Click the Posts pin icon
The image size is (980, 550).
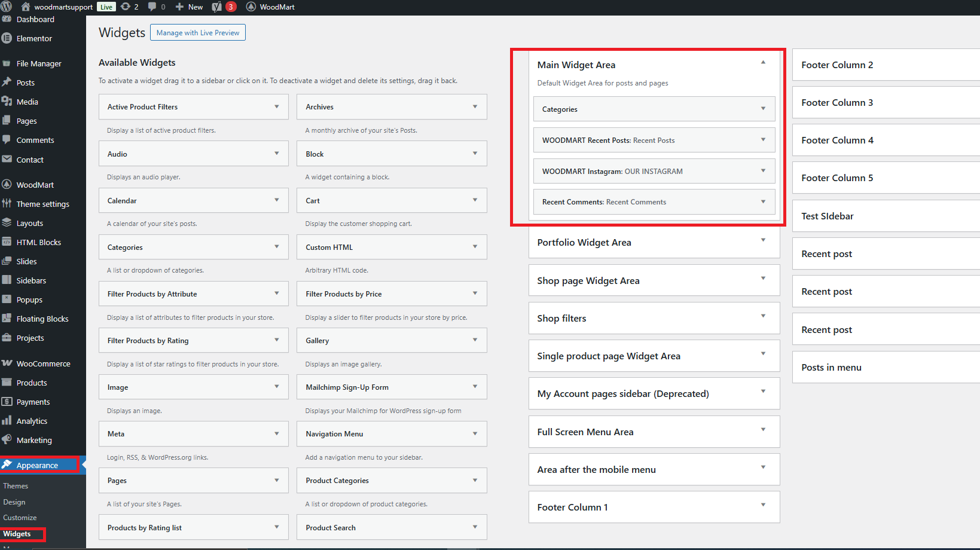tap(7, 82)
